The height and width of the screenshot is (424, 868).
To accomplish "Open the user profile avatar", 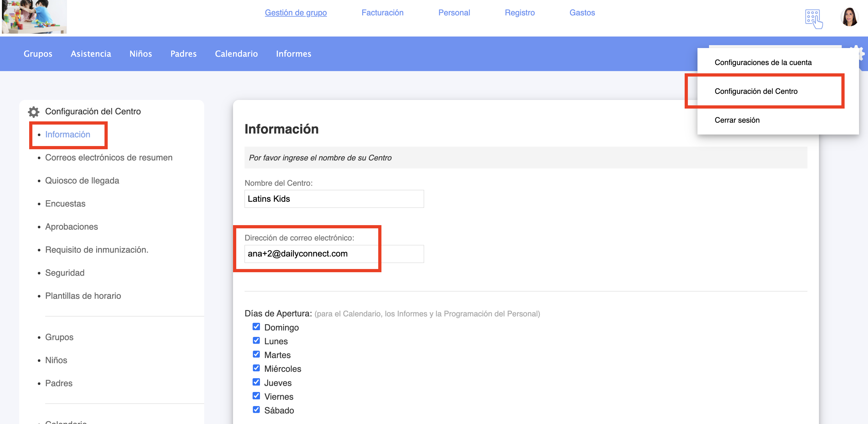I will (849, 17).
